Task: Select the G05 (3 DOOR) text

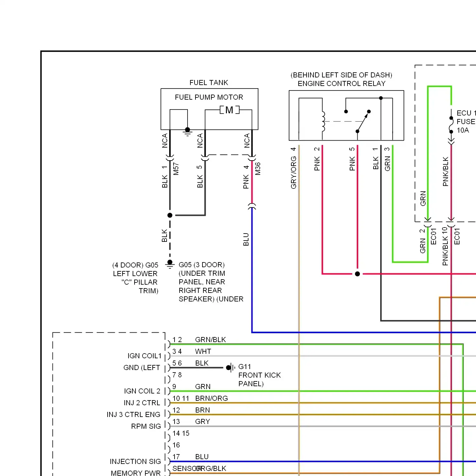Action: coord(202,265)
